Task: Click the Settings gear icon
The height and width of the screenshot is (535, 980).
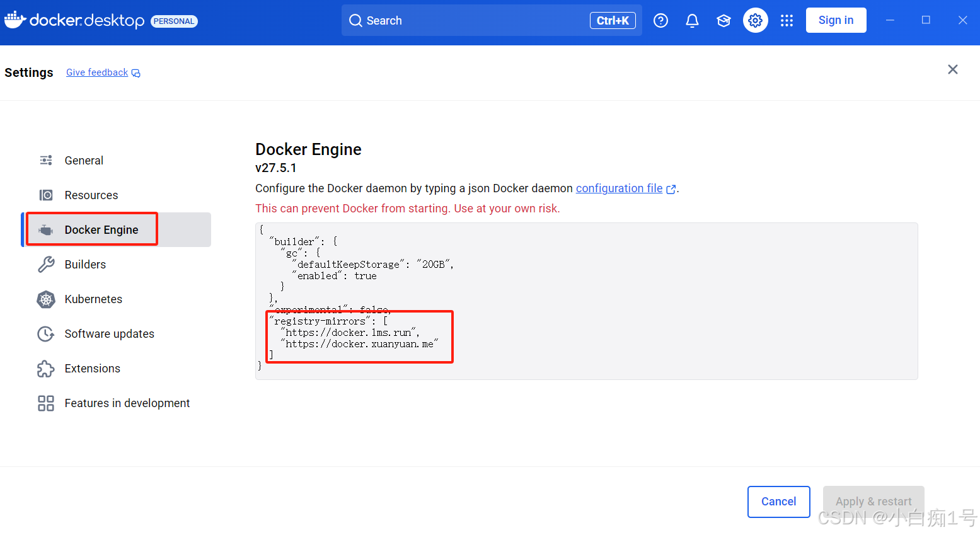Action: click(755, 21)
